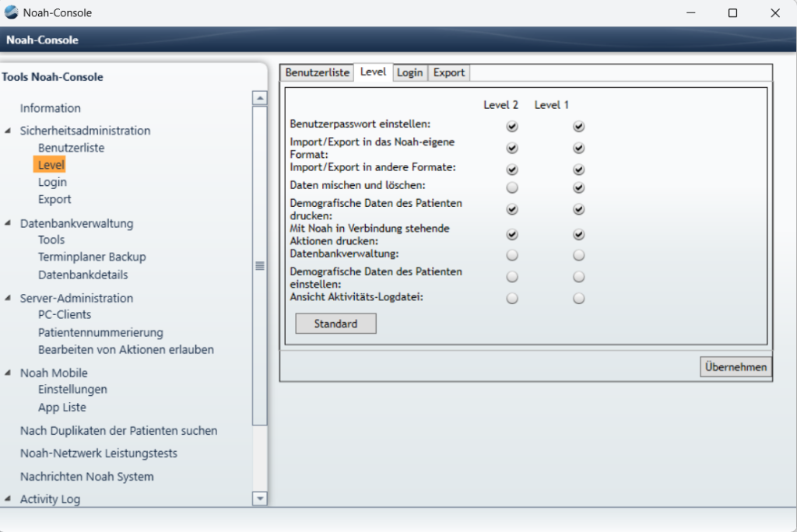
Task: Open Information in the tools tree
Action: point(51,108)
